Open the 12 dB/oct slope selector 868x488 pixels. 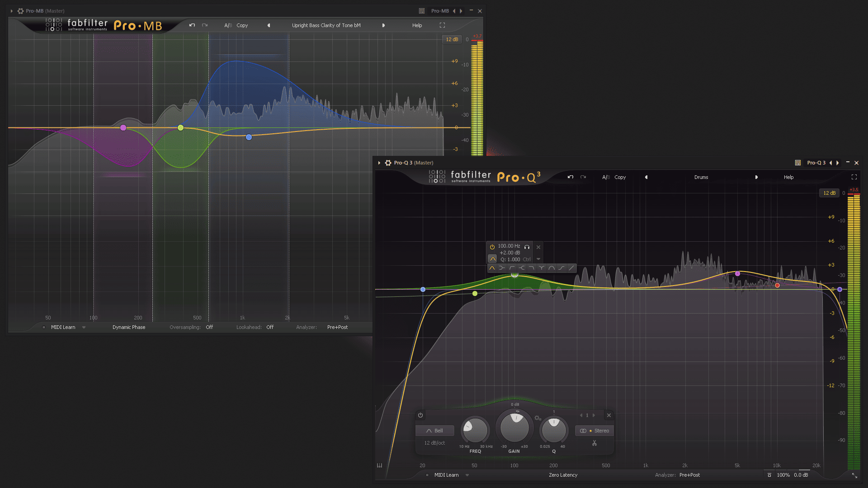tap(434, 443)
